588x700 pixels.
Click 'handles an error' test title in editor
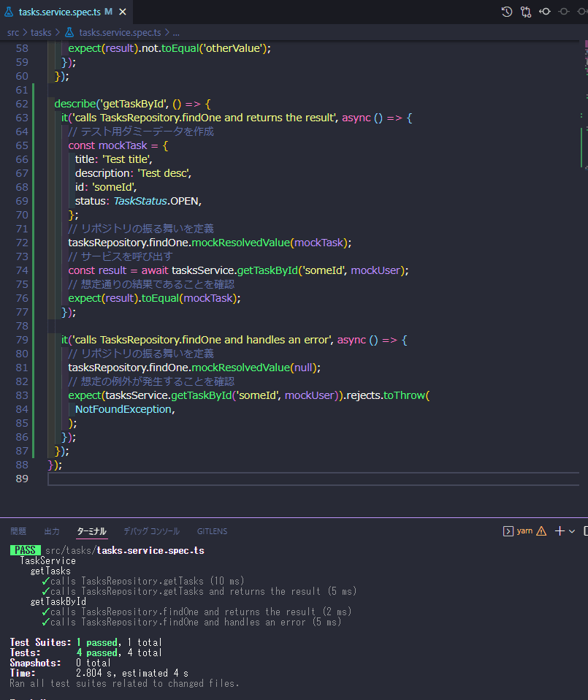pyautogui.click(x=203, y=340)
